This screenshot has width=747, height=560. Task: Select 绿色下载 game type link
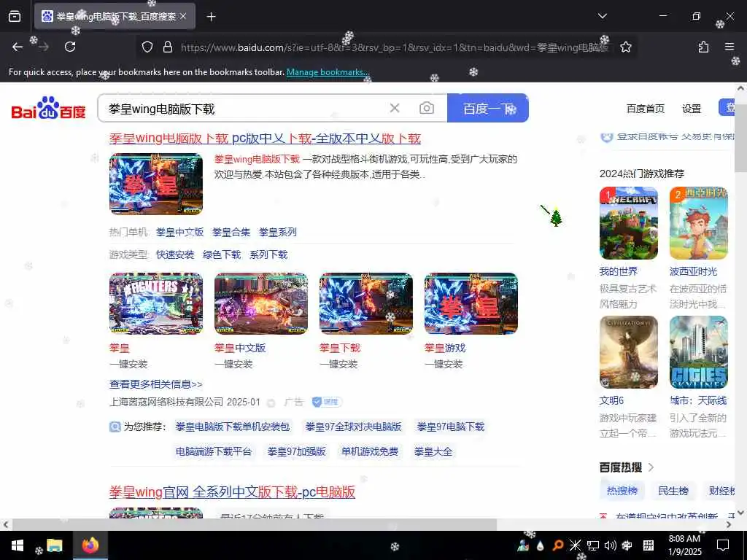[x=222, y=254]
